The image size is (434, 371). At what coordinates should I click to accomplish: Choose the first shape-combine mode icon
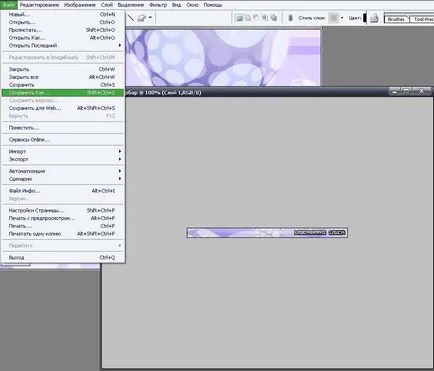coord(239,18)
